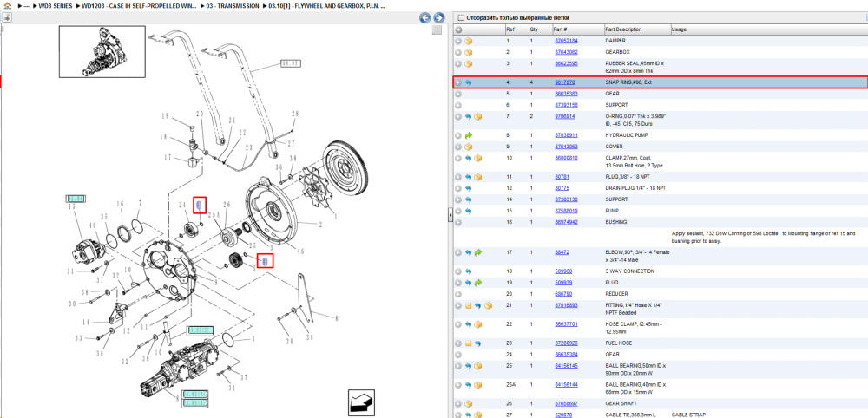Click blue arrow in the CLAMP 27mm row

pos(469,158)
